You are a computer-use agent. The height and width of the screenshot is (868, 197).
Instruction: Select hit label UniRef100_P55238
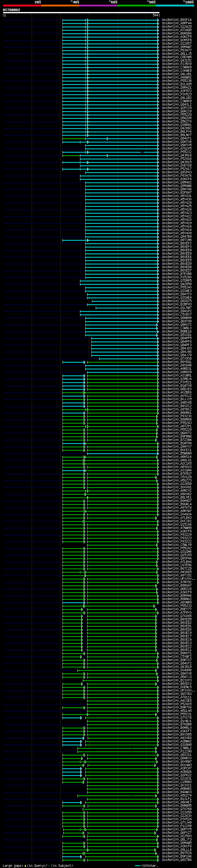177,81
